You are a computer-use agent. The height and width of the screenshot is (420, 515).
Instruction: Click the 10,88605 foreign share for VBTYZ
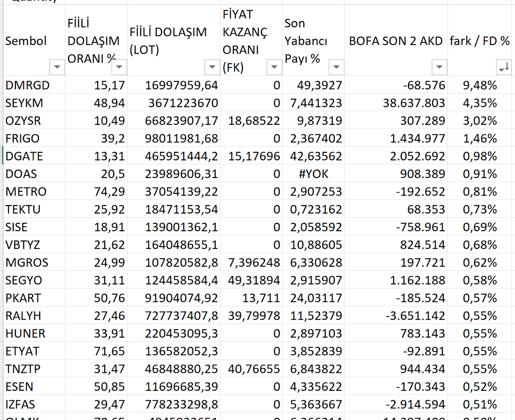click(313, 245)
